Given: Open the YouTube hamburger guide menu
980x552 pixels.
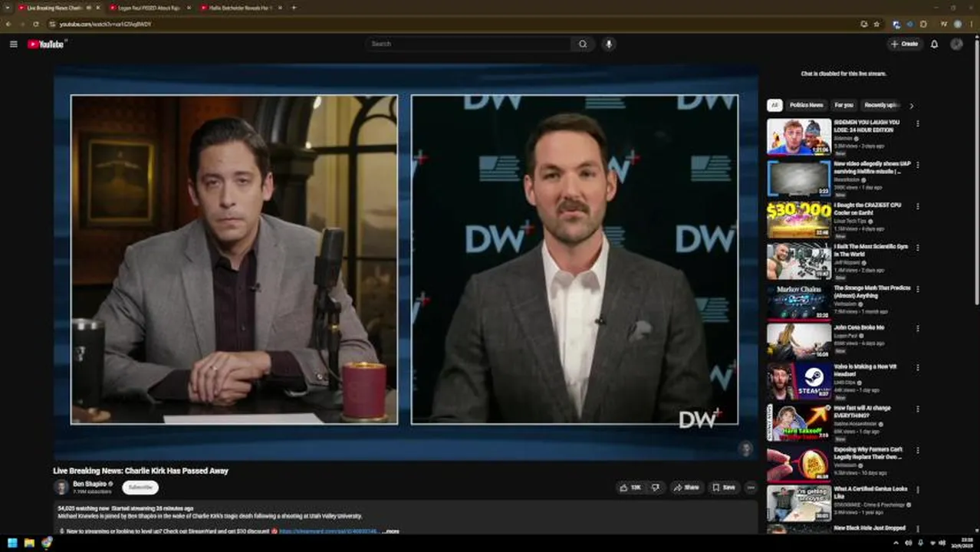Looking at the screenshot, I should click(13, 44).
